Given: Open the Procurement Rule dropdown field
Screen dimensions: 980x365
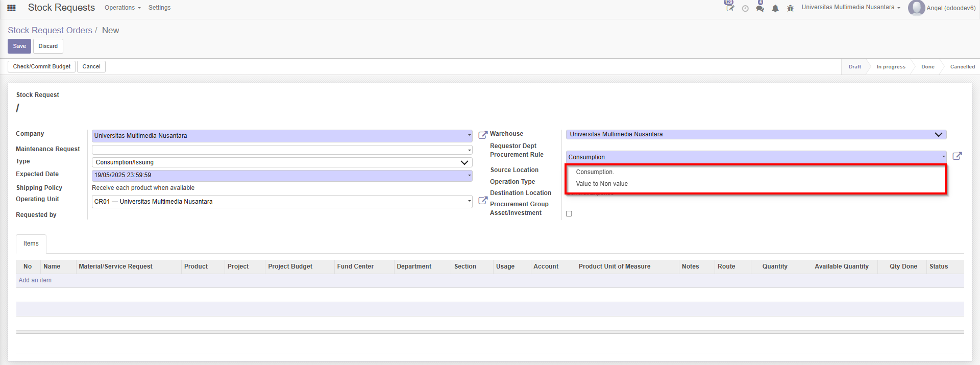Looking at the screenshot, I should click(x=756, y=157).
